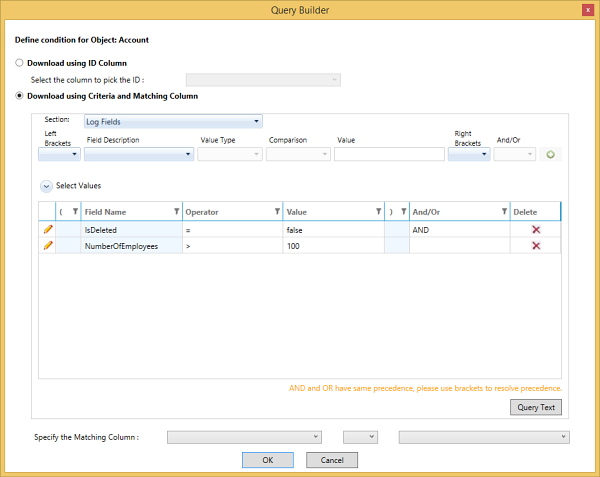
Task: Confirm with the OK button
Action: click(268, 460)
